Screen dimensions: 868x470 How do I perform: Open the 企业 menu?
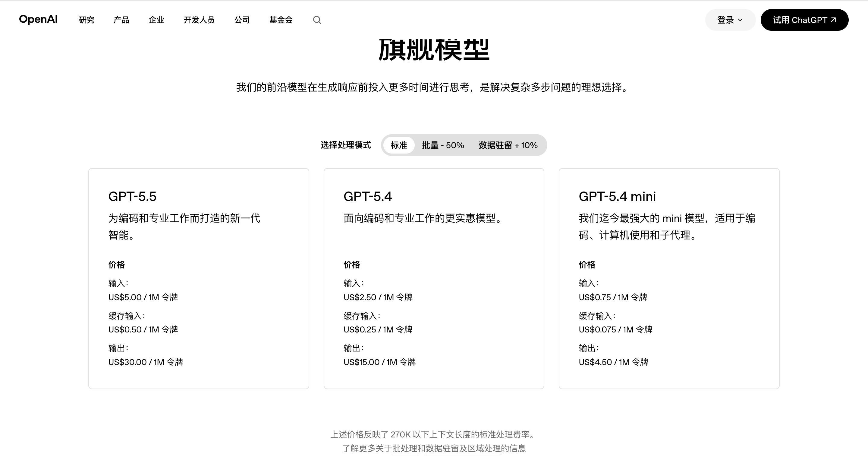156,20
